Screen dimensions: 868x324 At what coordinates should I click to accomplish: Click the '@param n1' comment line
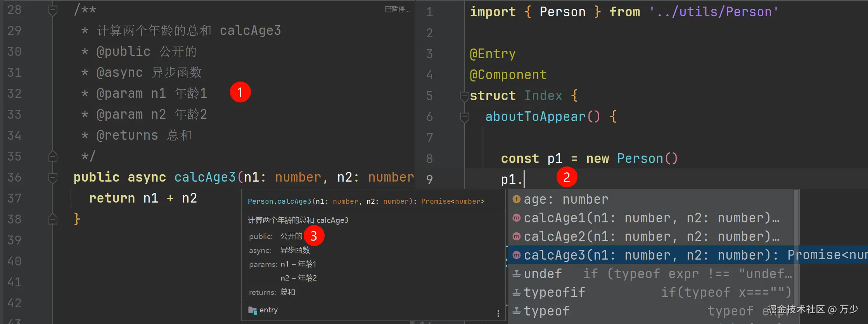[x=144, y=94]
